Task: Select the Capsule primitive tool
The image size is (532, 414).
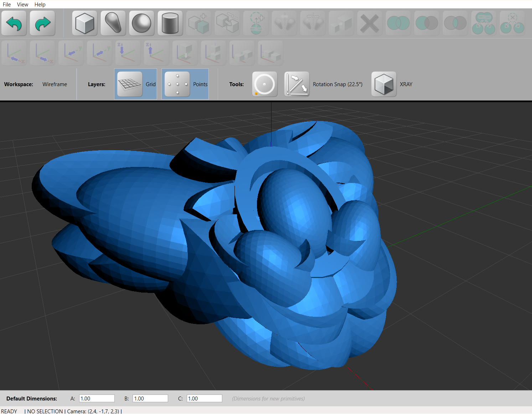Action: tap(113, 23)
